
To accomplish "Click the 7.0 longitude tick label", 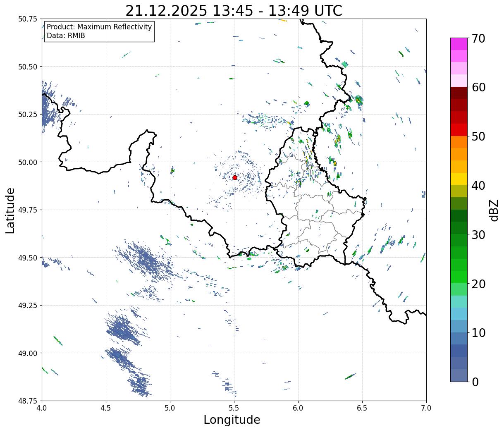I will 426,408.
